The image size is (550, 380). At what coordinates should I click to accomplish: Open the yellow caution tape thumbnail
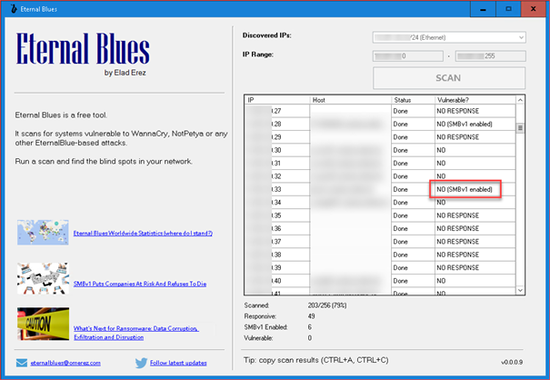(x=43, y=324)
